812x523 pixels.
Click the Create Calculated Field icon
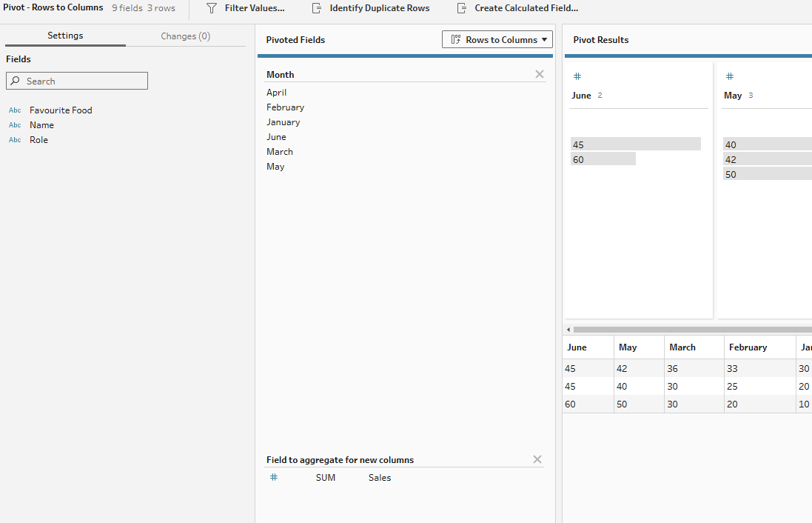point(462,8)
